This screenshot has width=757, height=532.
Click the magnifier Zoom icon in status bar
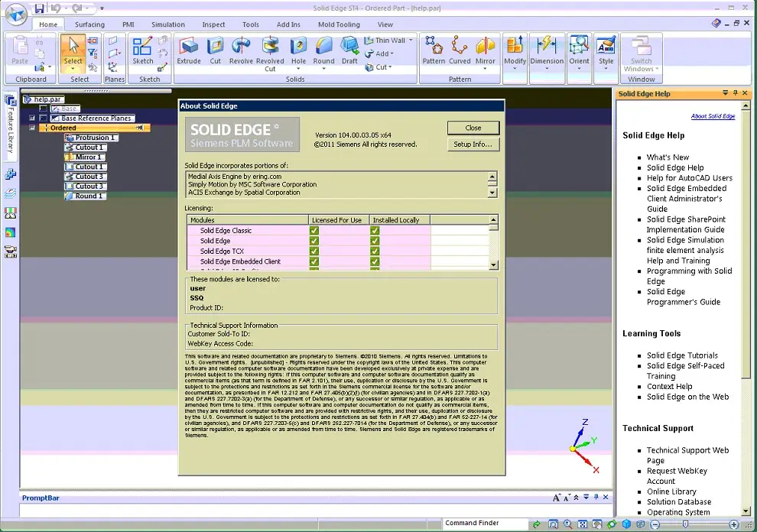point(567,524)
